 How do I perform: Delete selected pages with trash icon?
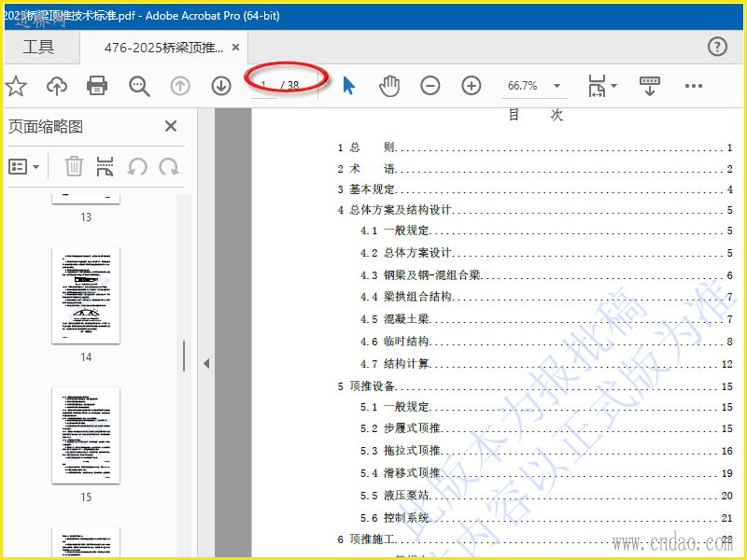click(75, 167)
